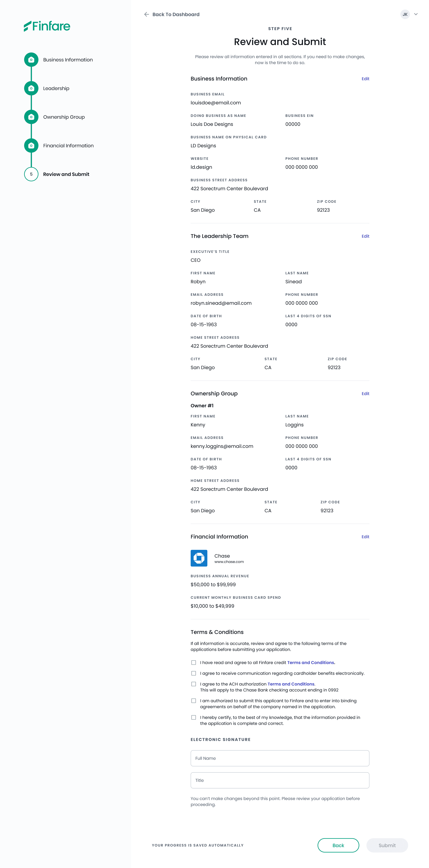The width and height of the screenshot is (429, 868).
Task: Check the ACH authorization agreement box
Action: click(x=194, y=684)
